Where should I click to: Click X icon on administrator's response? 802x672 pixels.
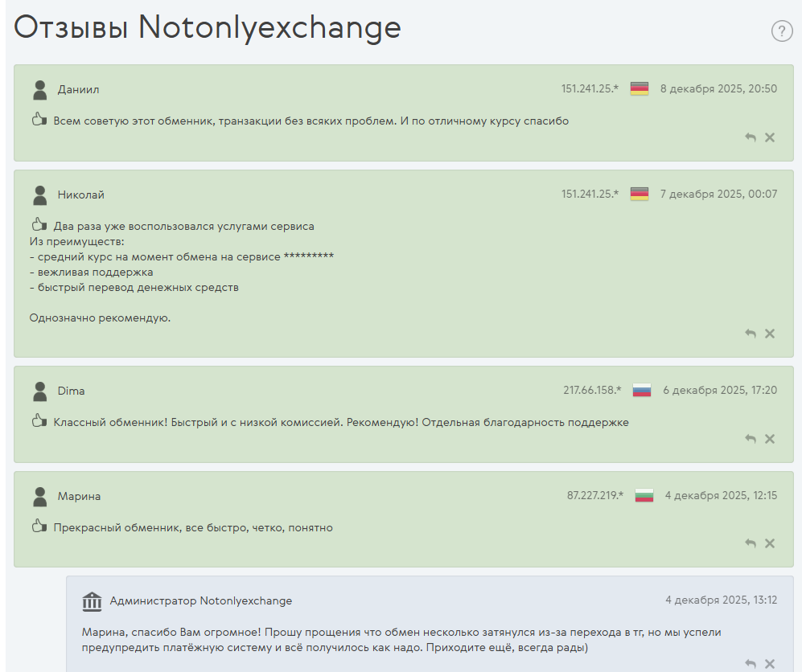pyautogui.click(x=770, y=664)
